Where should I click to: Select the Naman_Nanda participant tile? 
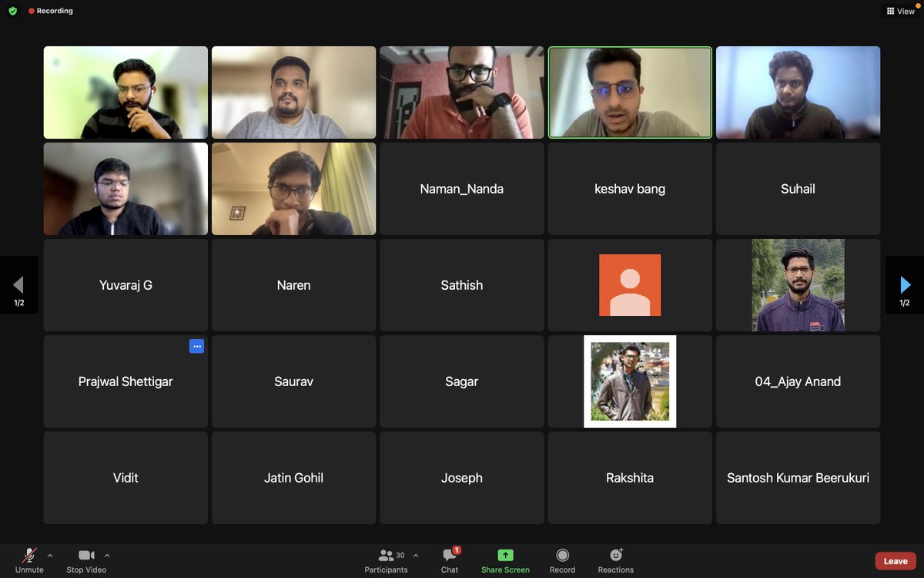(462, 189)
